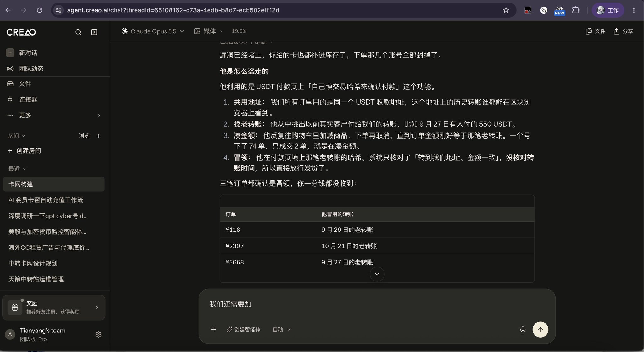Click the microphone voice input icon
This screenshot has height=352, width=644.
pos(523,329)
